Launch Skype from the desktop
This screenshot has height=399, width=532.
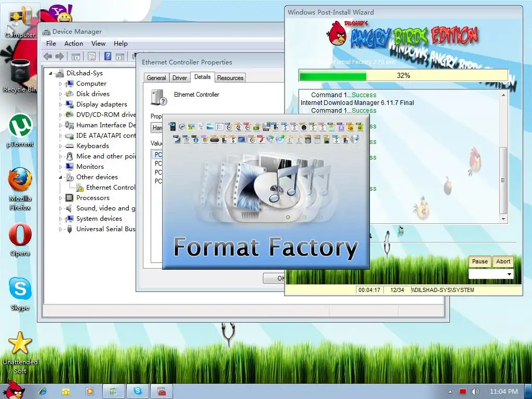(20, 294)
